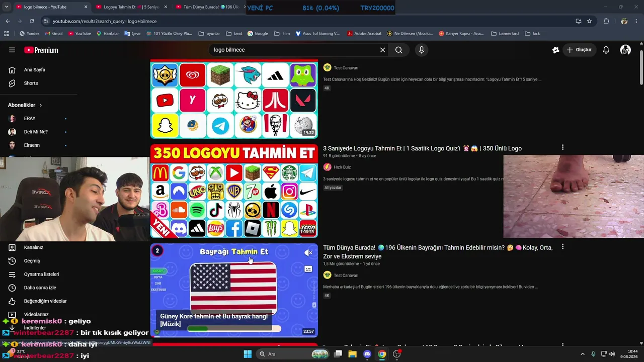
Task: Open the Kanalınız sidebar item
Action: pyautogui.click(x=33, y=247)
